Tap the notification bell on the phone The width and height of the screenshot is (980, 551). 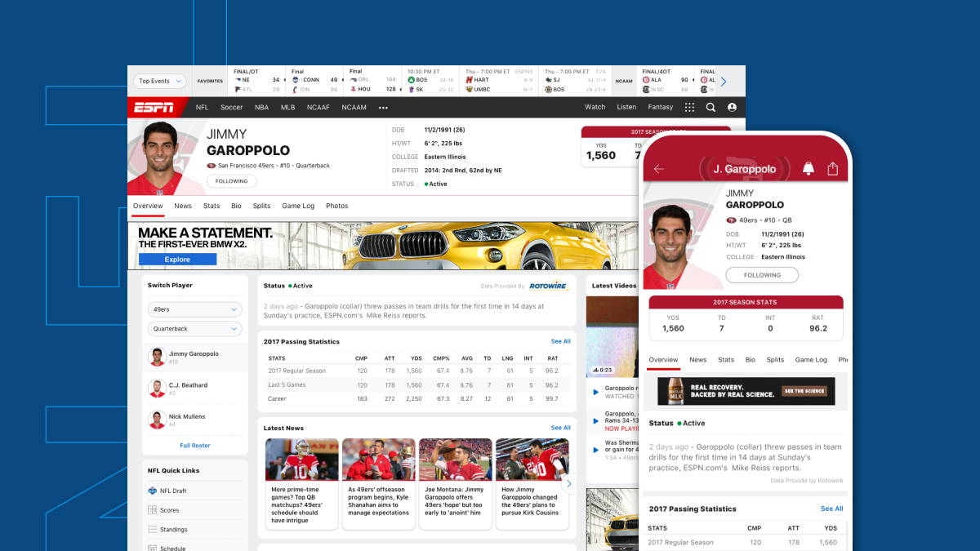pyautogui.click(x=808, y=168)
